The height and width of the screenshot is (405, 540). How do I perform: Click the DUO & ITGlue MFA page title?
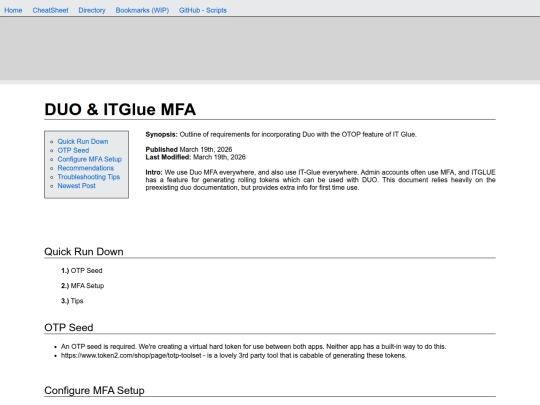(x=120, y=110)
